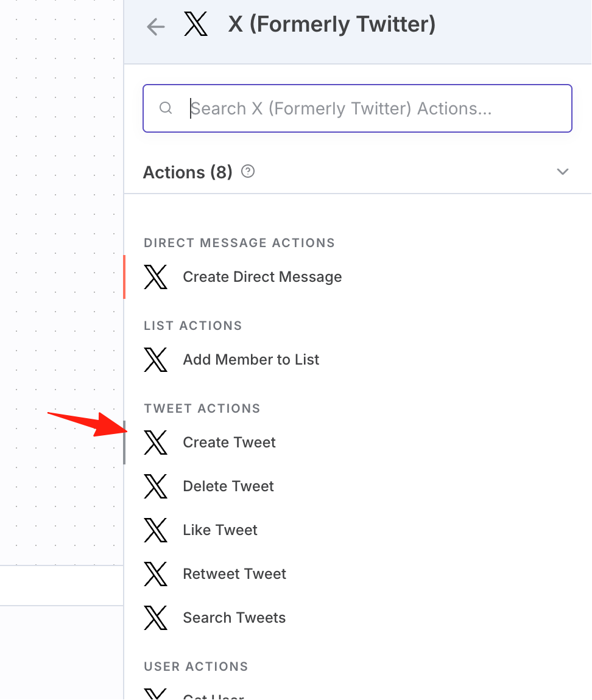
Task: Click the X icon beside Like Tweet
Action: [155, 530]
